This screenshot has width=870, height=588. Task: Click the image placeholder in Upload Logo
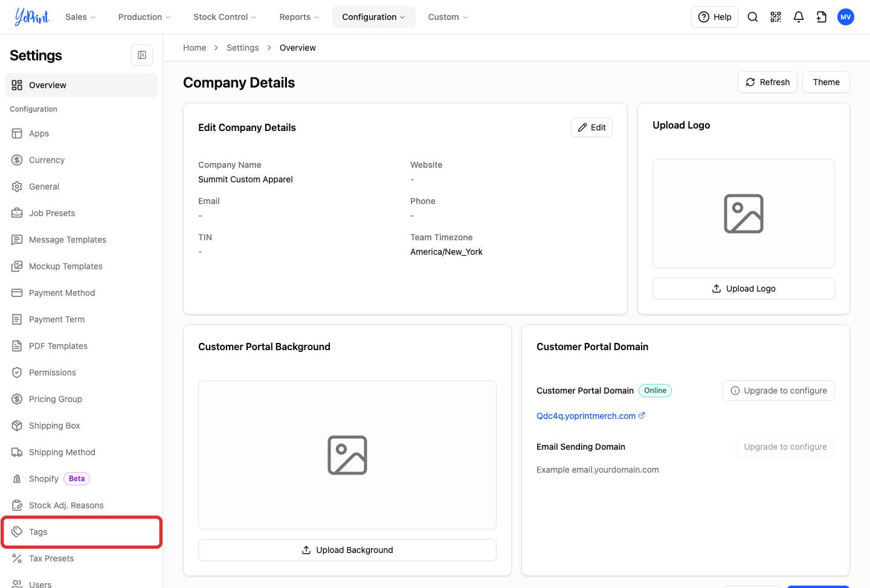pos(744,214)
